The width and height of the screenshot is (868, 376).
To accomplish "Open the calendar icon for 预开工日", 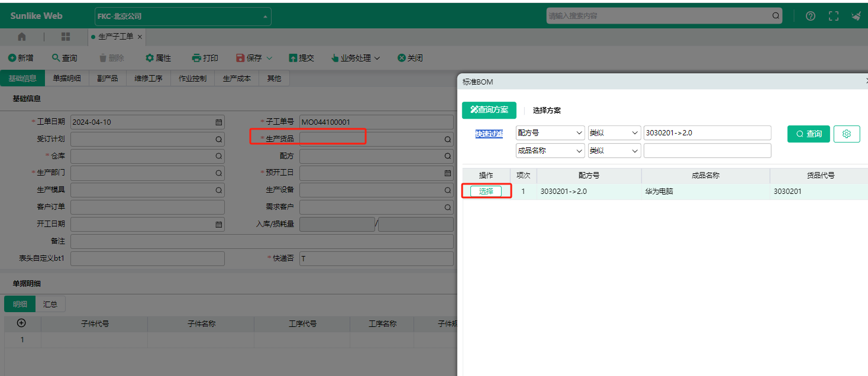I will point(448,173).
